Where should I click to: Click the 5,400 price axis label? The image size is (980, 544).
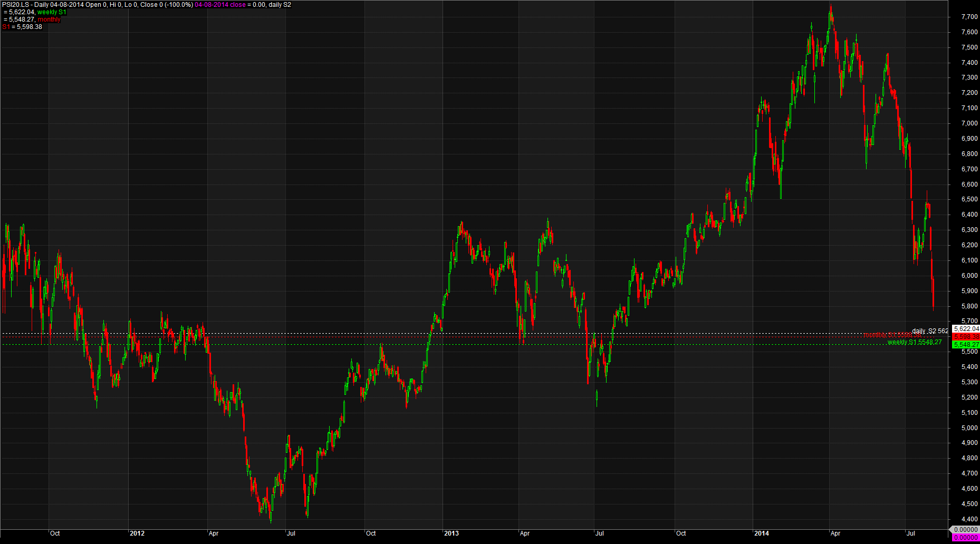point(969,367)
